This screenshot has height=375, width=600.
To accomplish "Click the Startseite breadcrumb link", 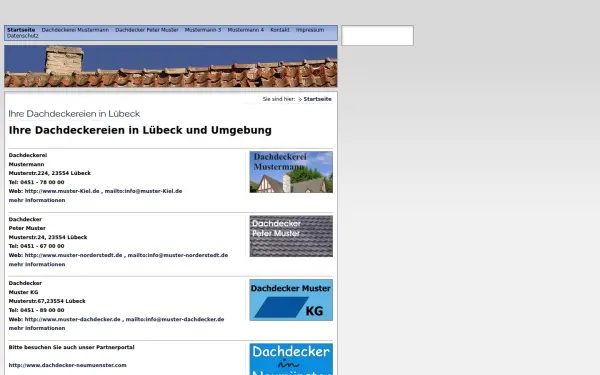I will [318, 99].
